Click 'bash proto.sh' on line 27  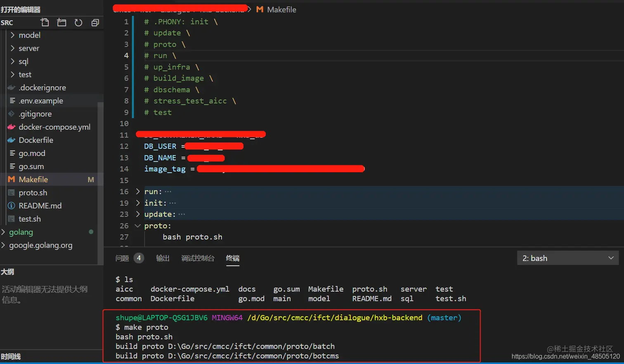pos(192,237)
